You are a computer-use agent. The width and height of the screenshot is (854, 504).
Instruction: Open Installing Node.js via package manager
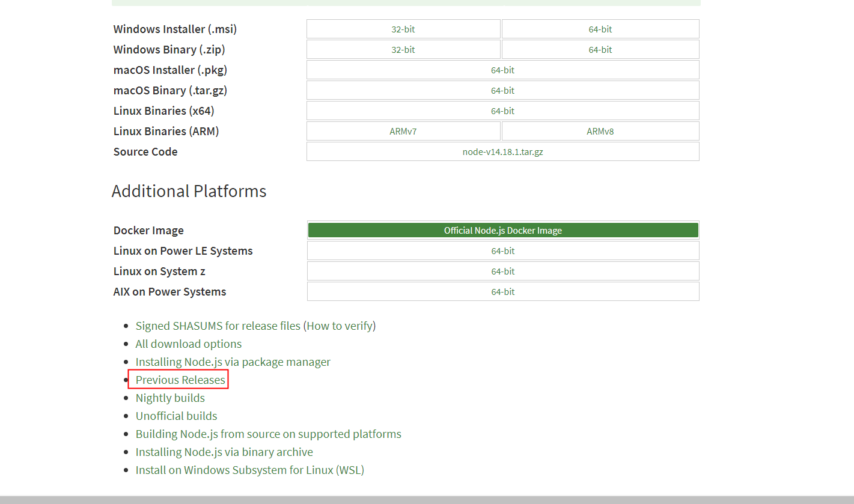click(x=233, y=362)
